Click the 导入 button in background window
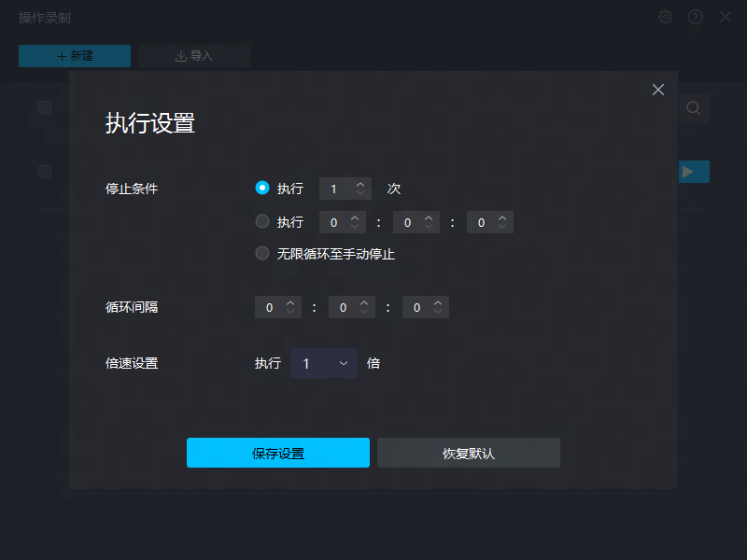The image size is (747, 560). (x=194, y=56)
